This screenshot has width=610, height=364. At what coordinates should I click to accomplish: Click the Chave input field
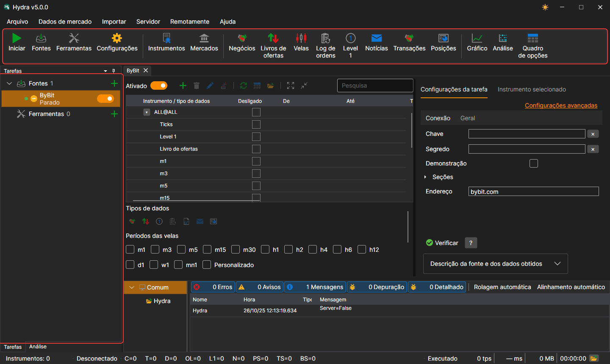pyautogui.click(x=527, y=134)
